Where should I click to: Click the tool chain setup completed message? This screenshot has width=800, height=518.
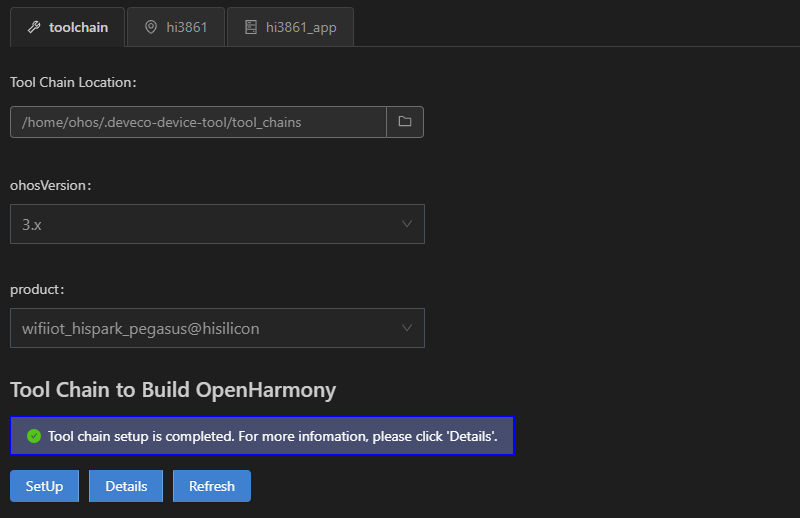click(x=272, y=436)
